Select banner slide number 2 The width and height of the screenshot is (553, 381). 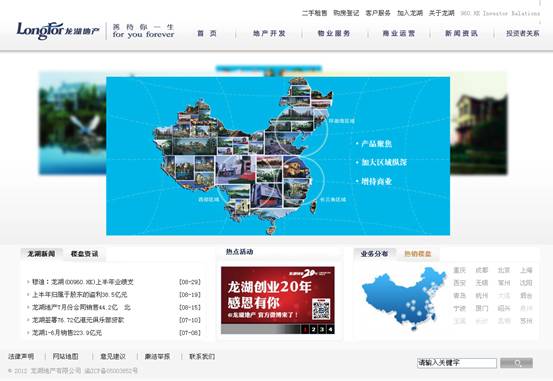(313, 329)
